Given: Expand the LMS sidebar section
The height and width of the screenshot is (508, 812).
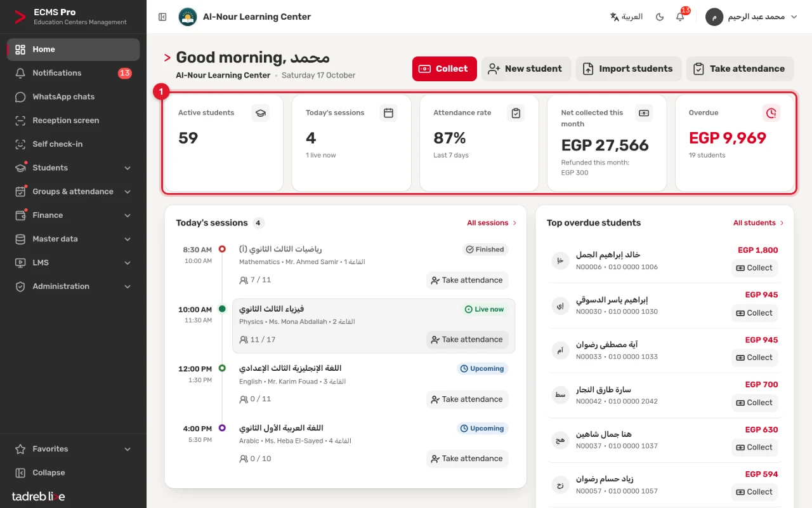Looking at the screenshot, I should [73, 262].
